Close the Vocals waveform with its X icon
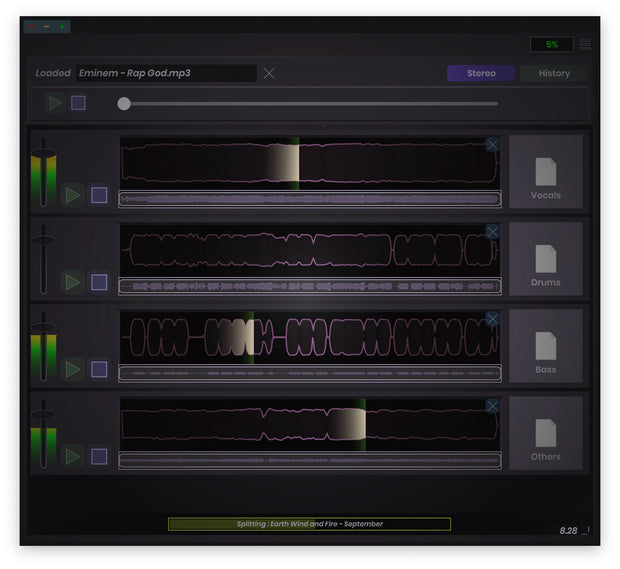The width and height of the screenshot is (620, 569). 492,145
